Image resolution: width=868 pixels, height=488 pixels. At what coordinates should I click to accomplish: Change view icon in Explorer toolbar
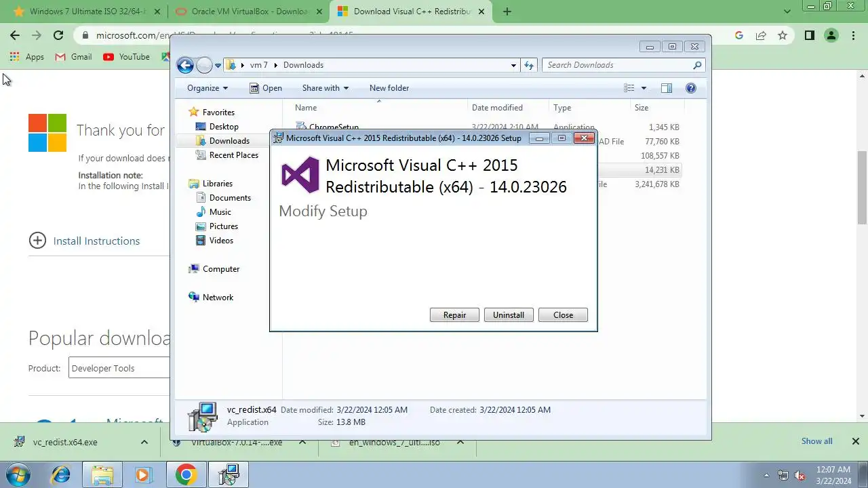point(629,88)
